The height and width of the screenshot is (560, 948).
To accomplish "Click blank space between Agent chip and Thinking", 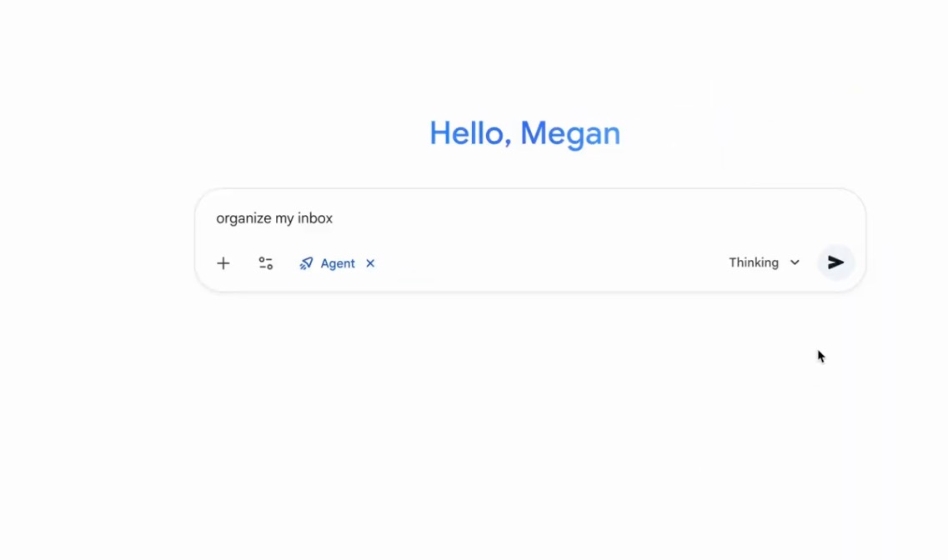I will [x=550, y=263].
